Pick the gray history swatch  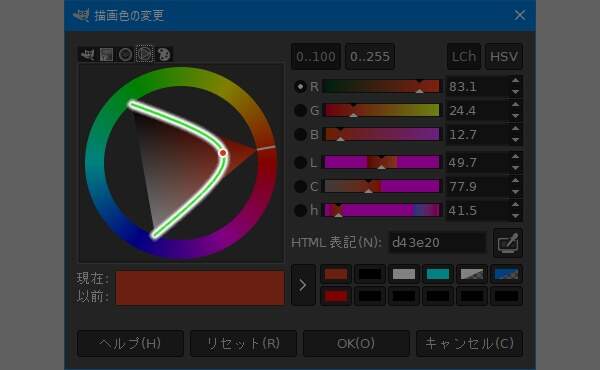404,274
